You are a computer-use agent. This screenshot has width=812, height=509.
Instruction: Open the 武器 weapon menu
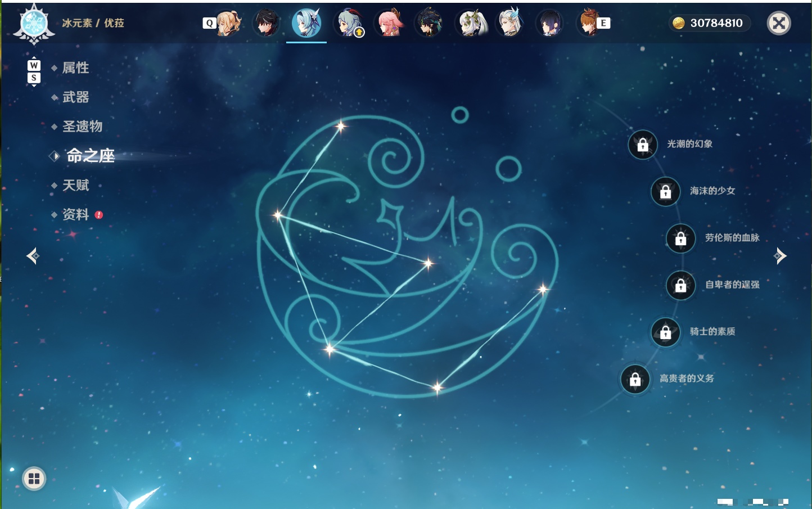pyautogui.click(x=75, y=97)
